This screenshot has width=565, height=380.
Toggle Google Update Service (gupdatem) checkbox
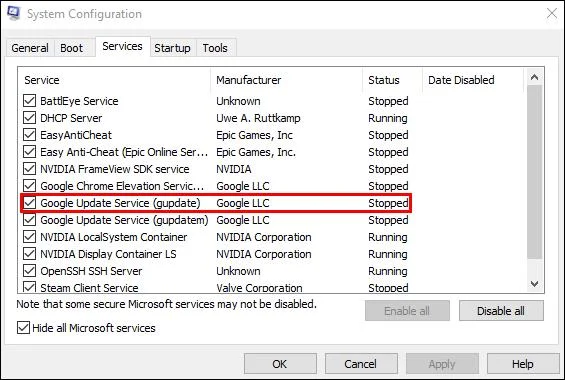(30, 220)
